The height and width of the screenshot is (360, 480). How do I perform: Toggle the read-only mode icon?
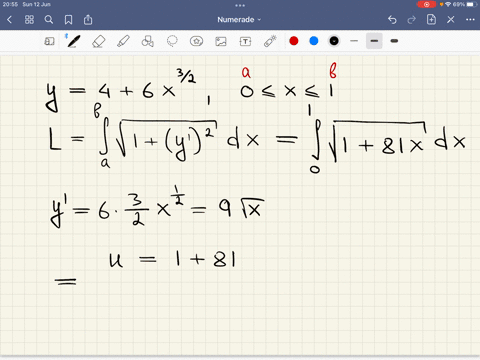pos(49,41)
